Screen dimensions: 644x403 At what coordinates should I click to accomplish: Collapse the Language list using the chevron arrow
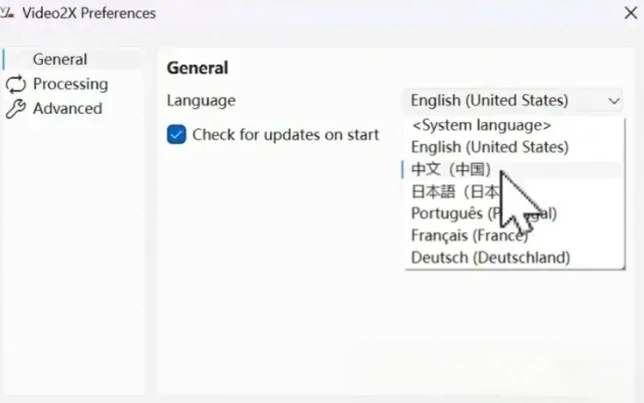613,101
